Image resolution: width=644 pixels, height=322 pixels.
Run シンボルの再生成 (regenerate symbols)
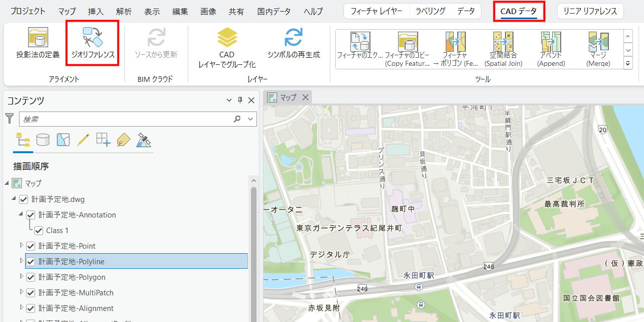click(294, 43)
